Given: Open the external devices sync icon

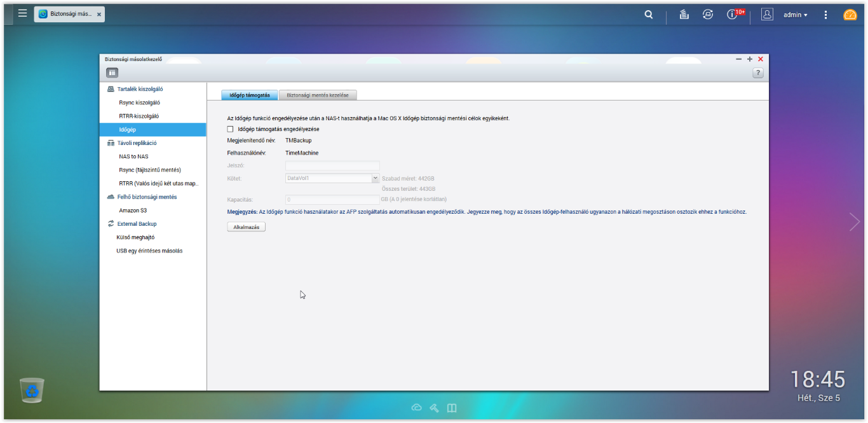Looking at the screenshot, I should [708, 15].
